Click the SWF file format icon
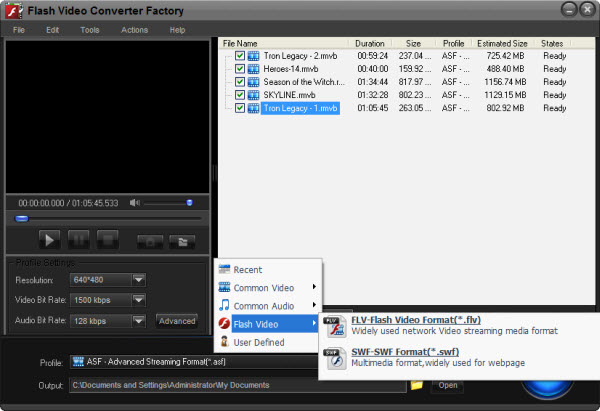This screenshot has width=600, height=411. tap(335, 359)
